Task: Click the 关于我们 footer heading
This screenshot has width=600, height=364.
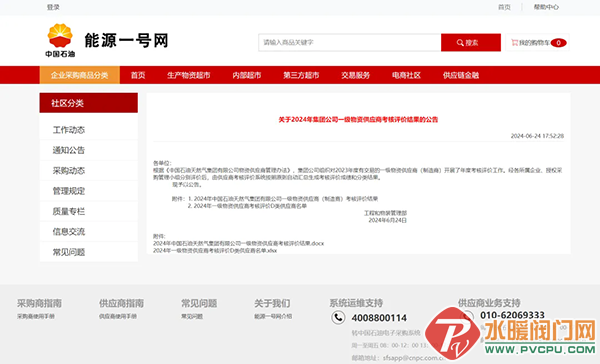Action: (272, 303)
